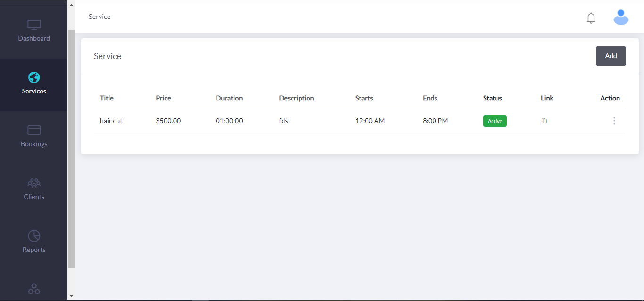The height and width of the screenshot is (301, 644).
Task: Click the user profile avatar
Action: 621,17
